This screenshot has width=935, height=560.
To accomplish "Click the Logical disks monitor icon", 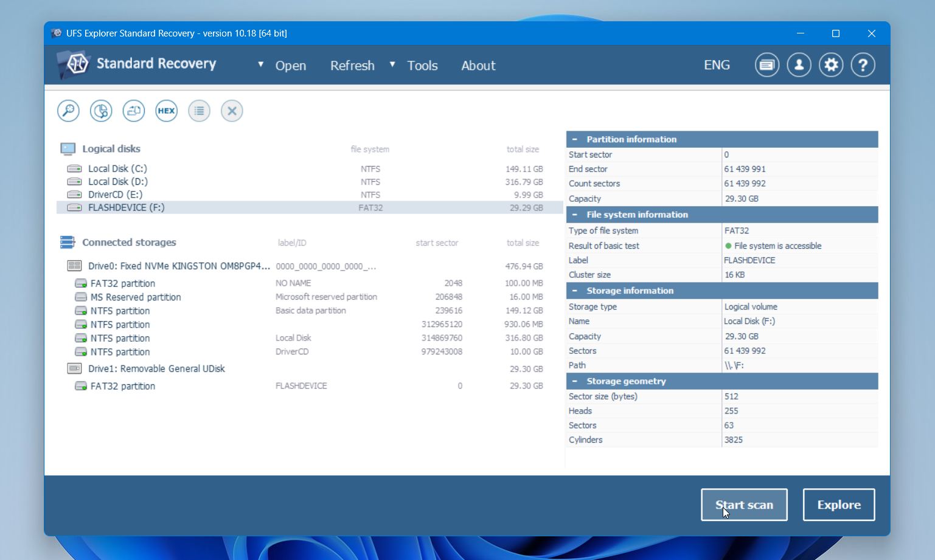I will point(68,149).
